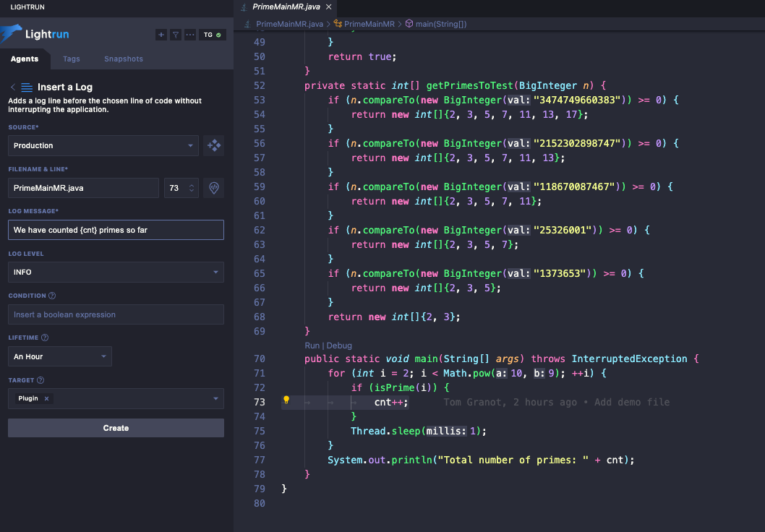
Task: Switch to the Tags tab
Action: click(x=72, y=59)
